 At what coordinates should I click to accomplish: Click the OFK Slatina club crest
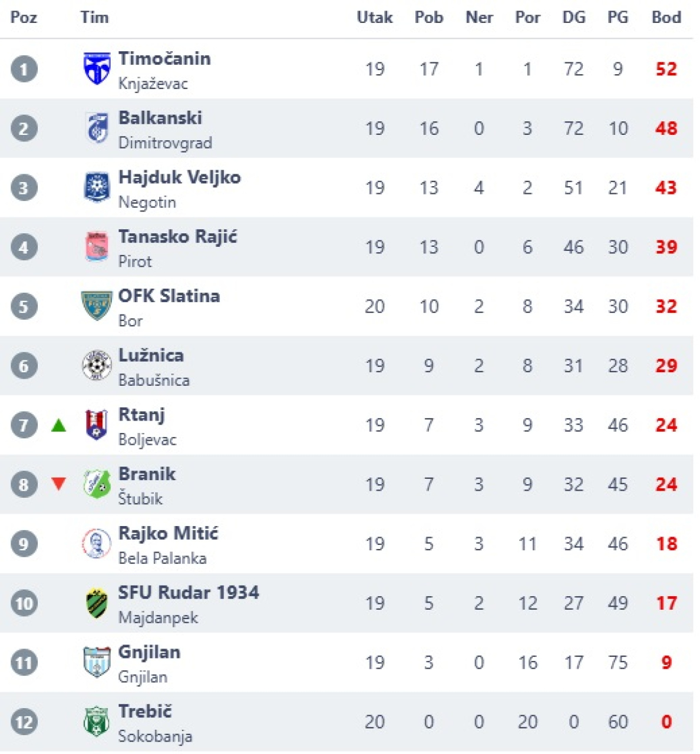click(x=97, y=306)
